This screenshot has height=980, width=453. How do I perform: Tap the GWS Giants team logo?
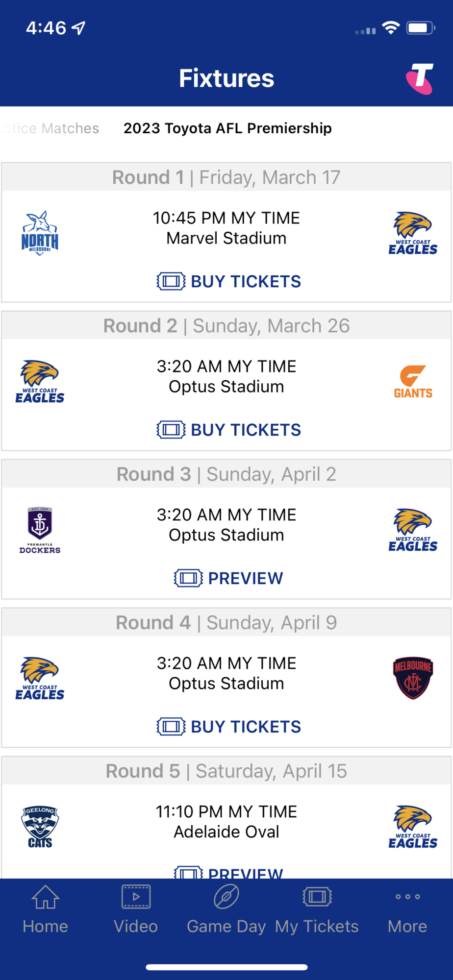pyautogui.click(x=413, y=382)
